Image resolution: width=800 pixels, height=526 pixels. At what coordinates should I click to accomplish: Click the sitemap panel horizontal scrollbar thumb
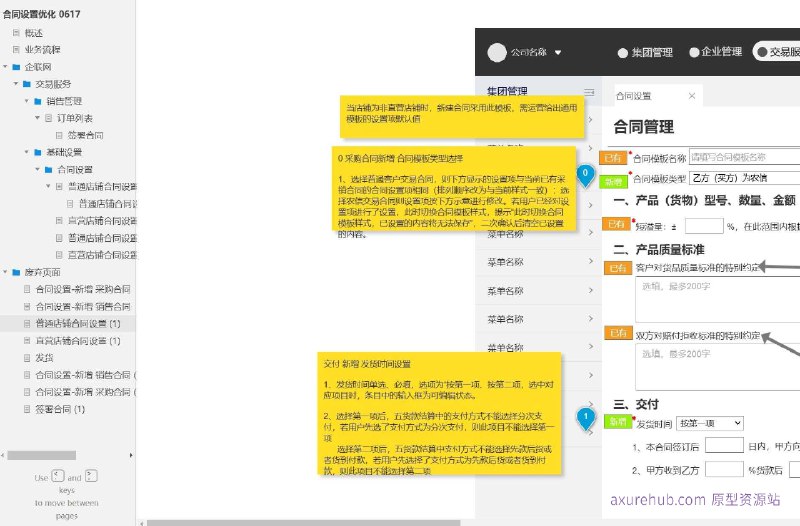click(x=42, y=455)
